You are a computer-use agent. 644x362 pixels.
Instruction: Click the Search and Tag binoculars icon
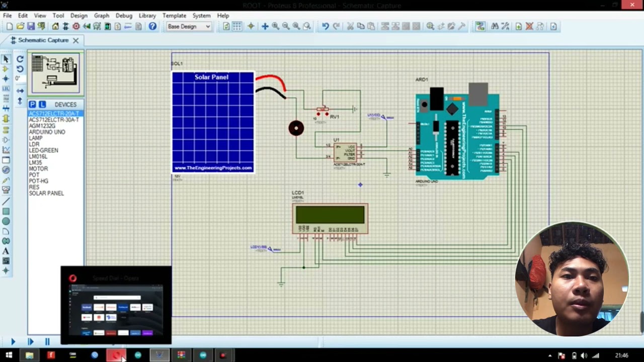(495, 26)
